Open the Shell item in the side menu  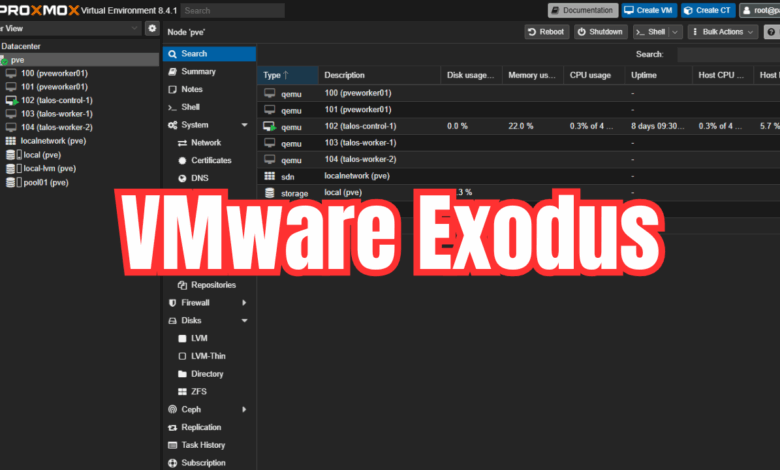click(209, 107)
